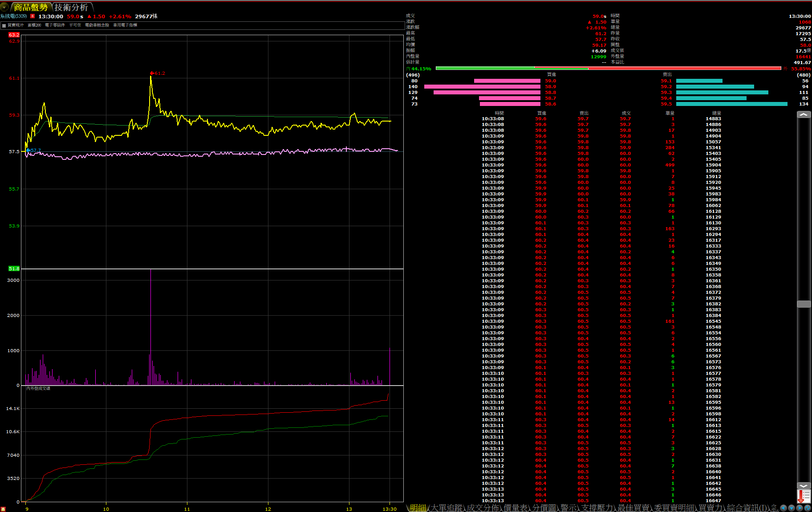Click the teal ask bar at 59.5

click(x=732, y=104)
